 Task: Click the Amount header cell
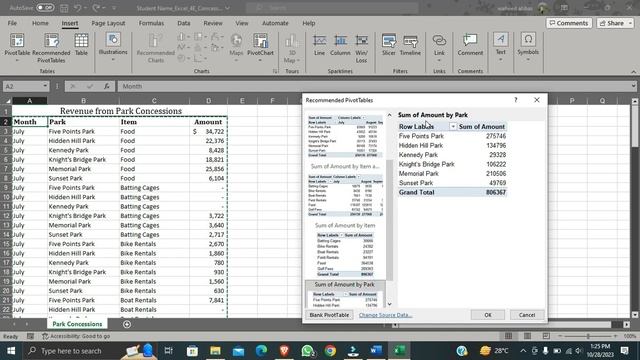tap(208, 122)
